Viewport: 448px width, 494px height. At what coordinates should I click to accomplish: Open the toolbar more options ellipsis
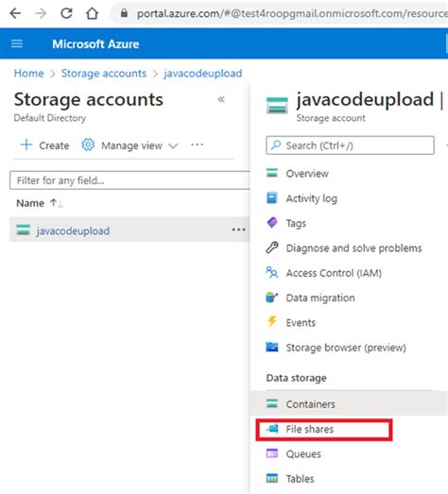click(x=197, y=145)
